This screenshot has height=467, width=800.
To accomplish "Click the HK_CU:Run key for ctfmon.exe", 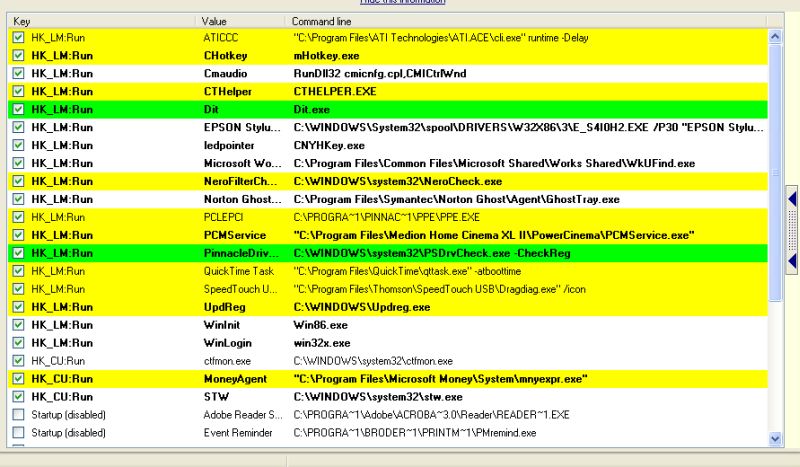I will tap(58, 361).
